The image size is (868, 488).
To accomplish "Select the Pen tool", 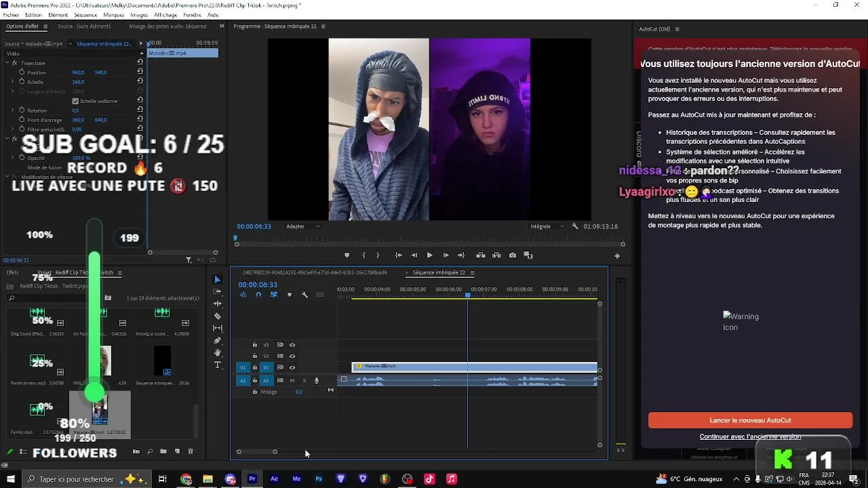I will point(217,340).
